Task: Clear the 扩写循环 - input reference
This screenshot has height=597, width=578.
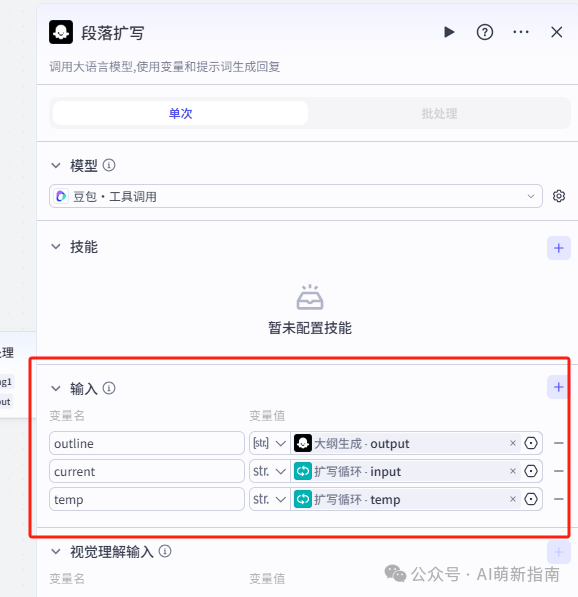Action: pos(513,471)
